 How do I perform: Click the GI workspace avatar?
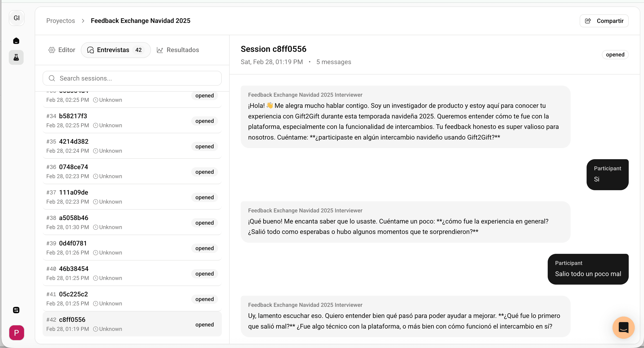(16, 18)
